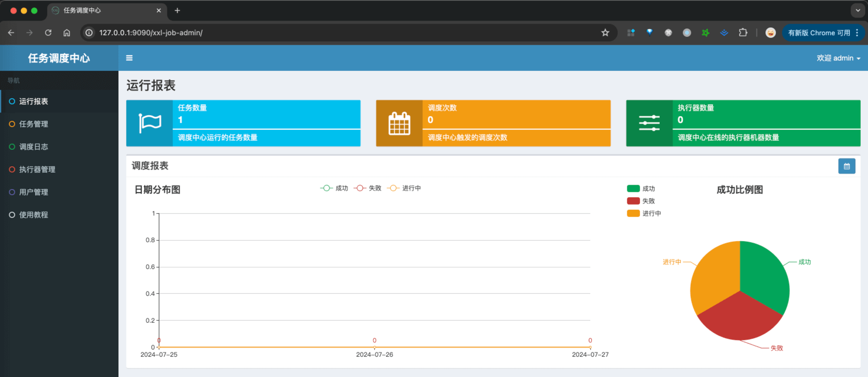
Task: Toggle the sidebar hamburger menu
Action: [129, 58]
